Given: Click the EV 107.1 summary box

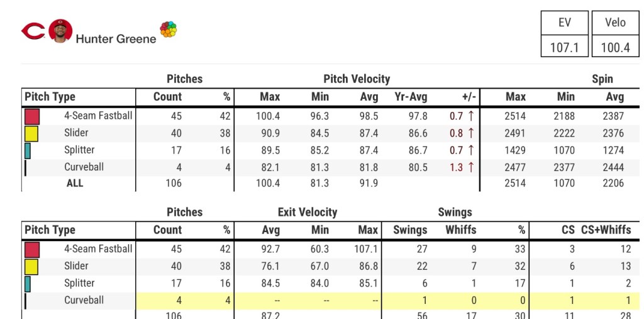Looking at the screenshot, I should tap(565, 35).
